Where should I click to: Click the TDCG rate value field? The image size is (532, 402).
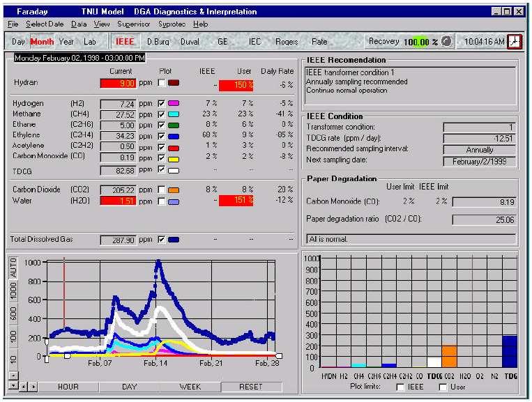point(480,138)
